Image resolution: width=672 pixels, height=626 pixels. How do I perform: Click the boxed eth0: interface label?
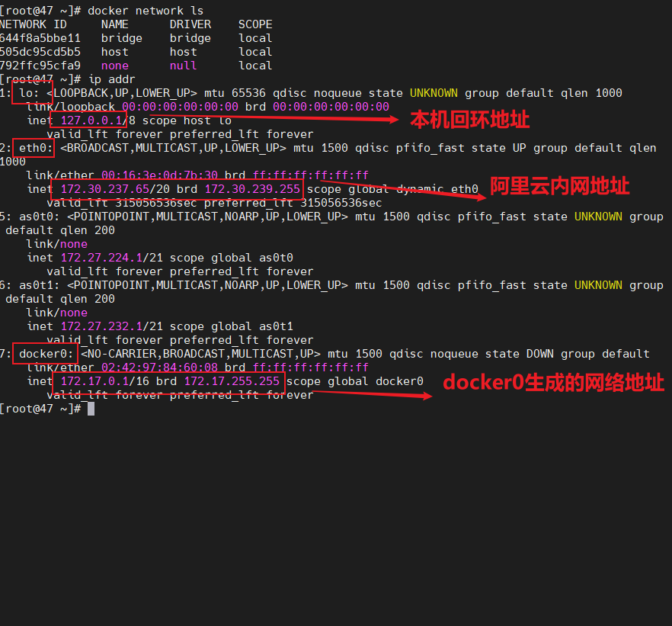coord(35,148)
